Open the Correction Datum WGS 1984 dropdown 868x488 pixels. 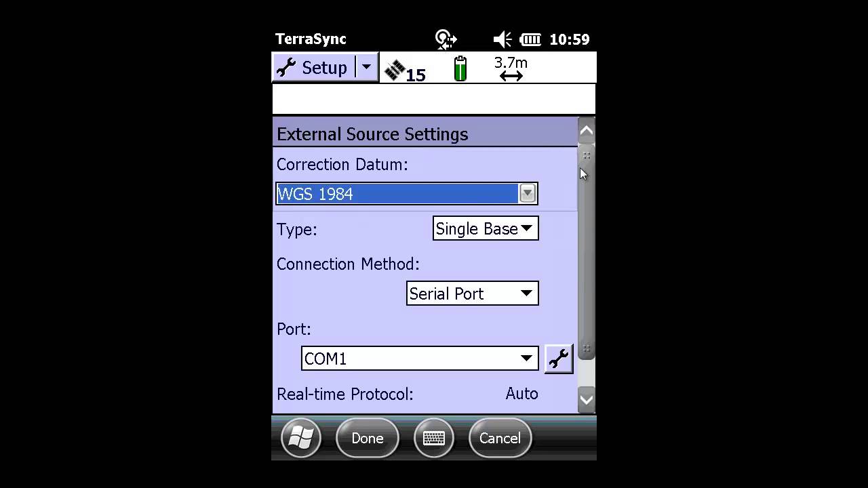(407, 194)
